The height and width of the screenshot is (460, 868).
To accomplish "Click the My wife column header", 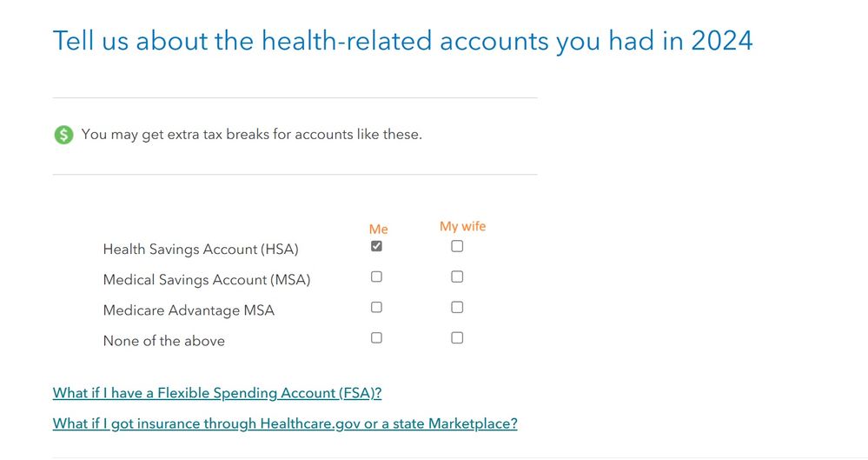I will click(x=463, y=226).
